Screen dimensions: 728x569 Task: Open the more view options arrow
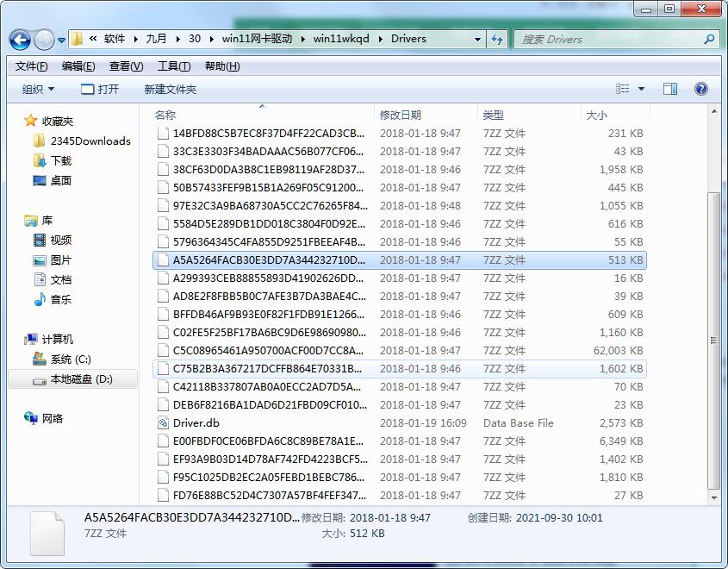point(641,89)
